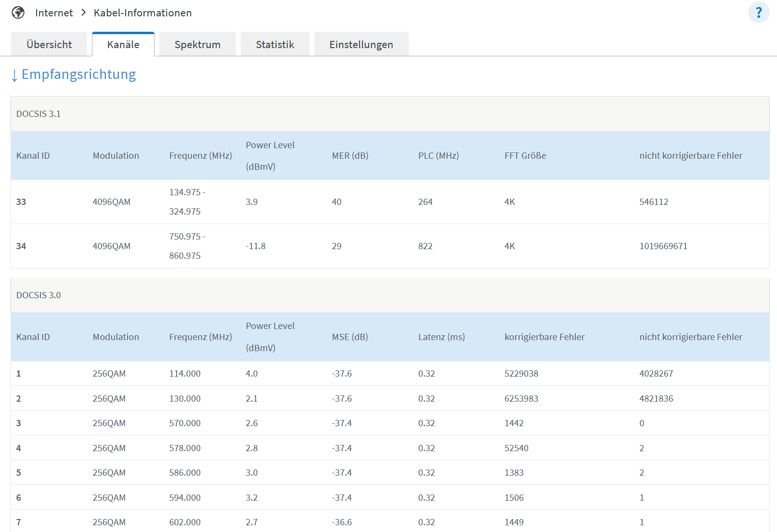The width and height of the screenshot is (777, 532).
Task: Open the Einstellungen tab
Action: click(x=361, y=44)
